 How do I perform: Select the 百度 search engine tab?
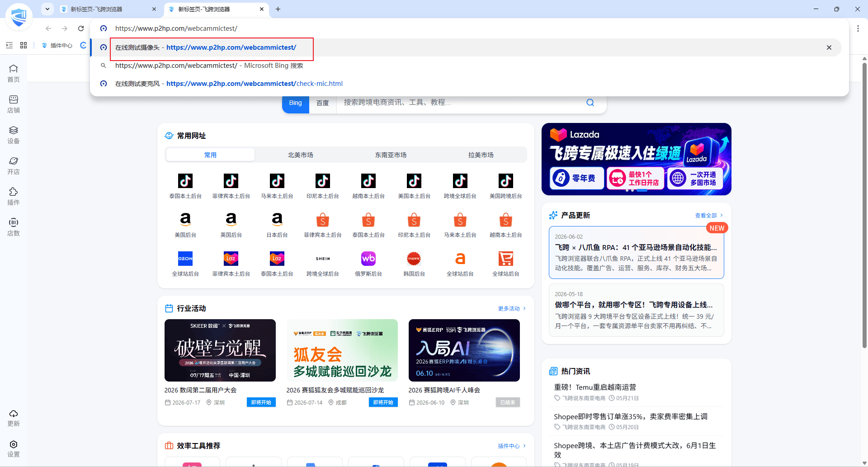click(323, 103)
